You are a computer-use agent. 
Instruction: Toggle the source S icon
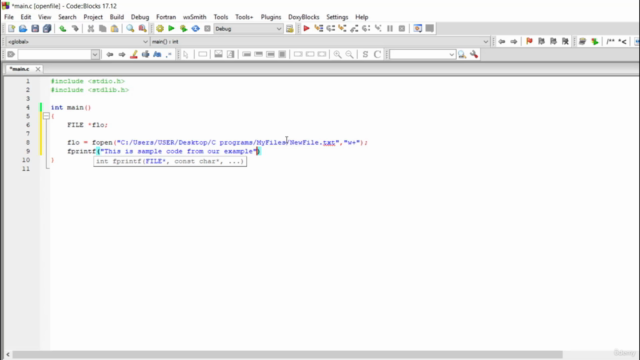pyautogui.click(x=365, y=54)
